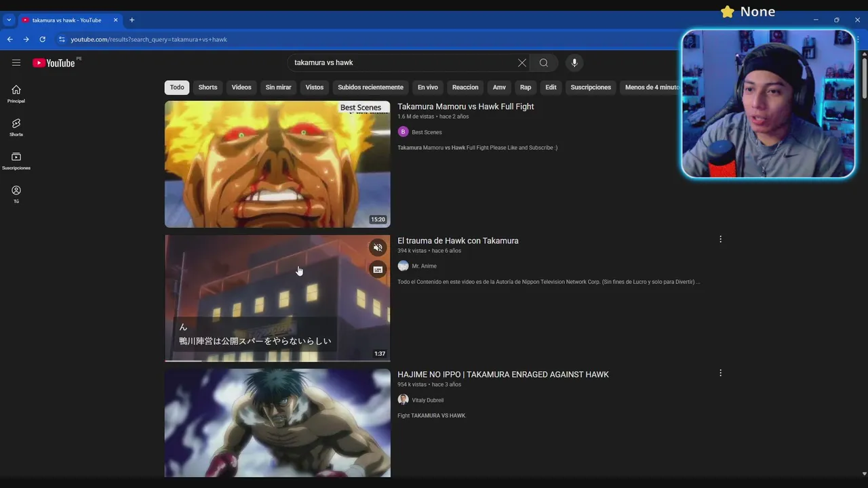Open Principal in the sidebar
This screenshot has width=868, height=488.
click(16, 94)
